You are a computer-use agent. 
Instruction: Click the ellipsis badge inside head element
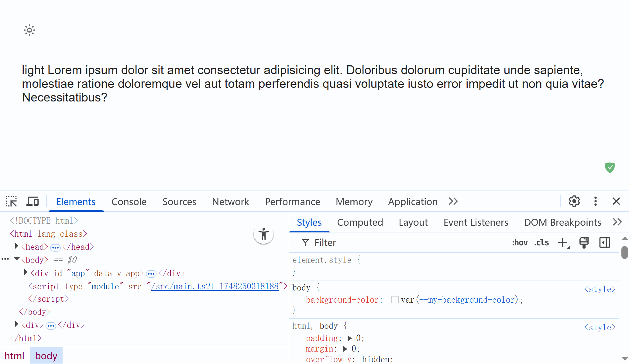tap(55, 248)
